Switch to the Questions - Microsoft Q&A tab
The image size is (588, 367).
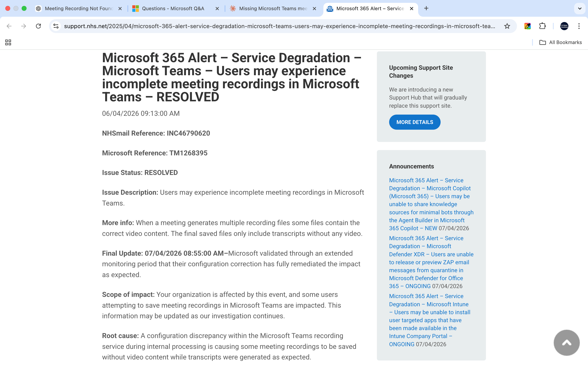(x=175, y=9)
